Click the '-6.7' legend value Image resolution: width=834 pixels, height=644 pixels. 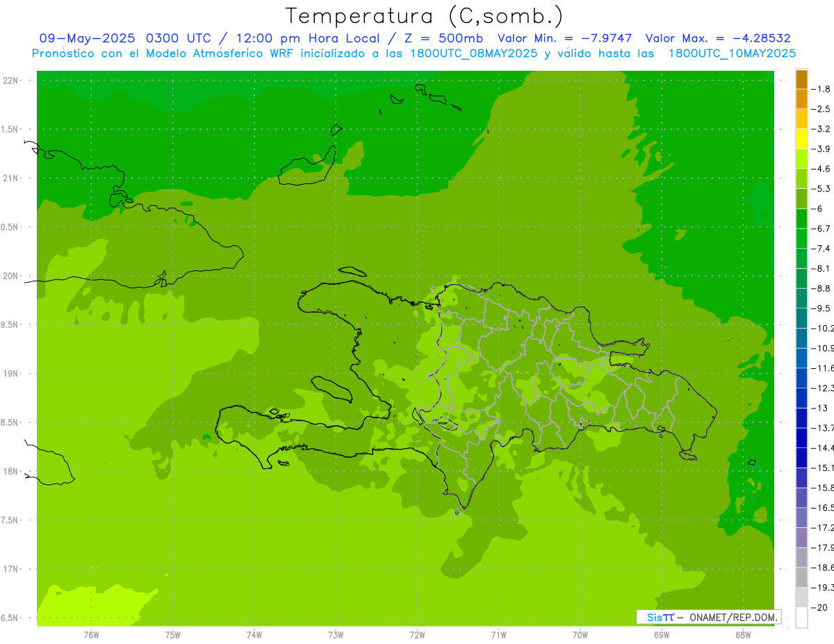821,229
